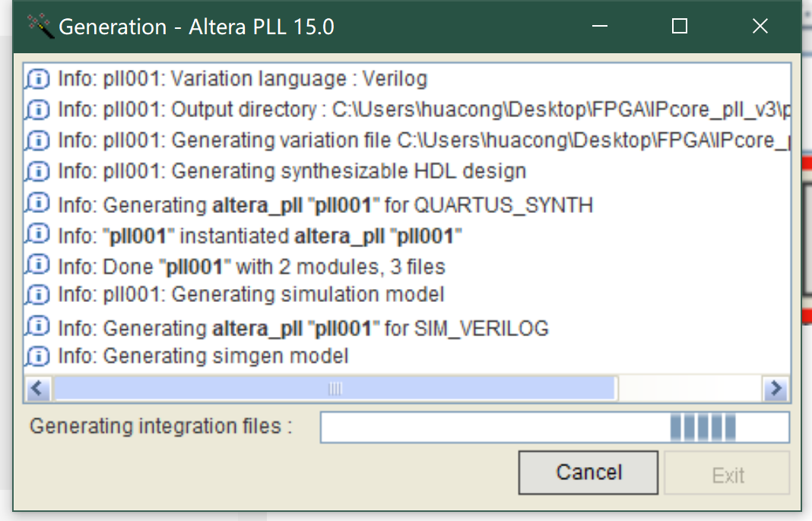Select the 'Generating synthesizable HDL design' line
This screenshot has height=521, width=812.
[x=292, y=171]
